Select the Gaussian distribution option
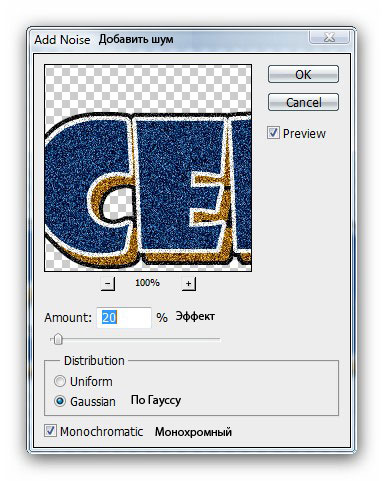The image size is (384, 481). click(x=60, y=401)
